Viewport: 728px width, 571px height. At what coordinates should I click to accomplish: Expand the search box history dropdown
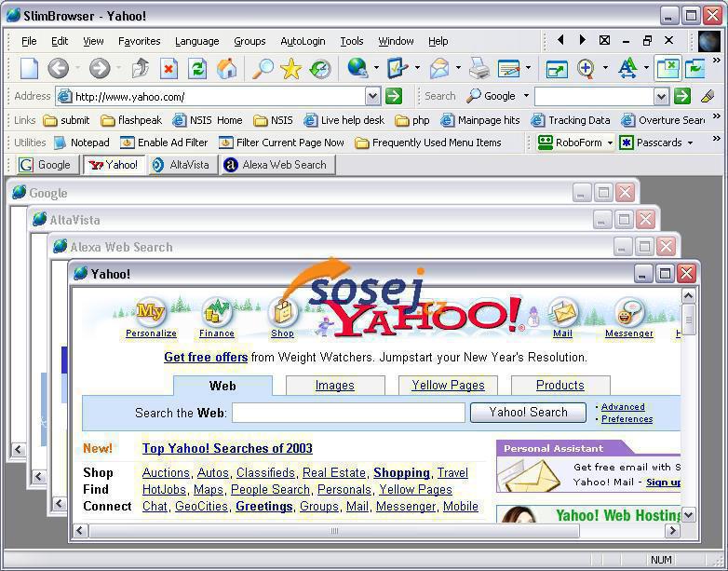tap(661, 96)
